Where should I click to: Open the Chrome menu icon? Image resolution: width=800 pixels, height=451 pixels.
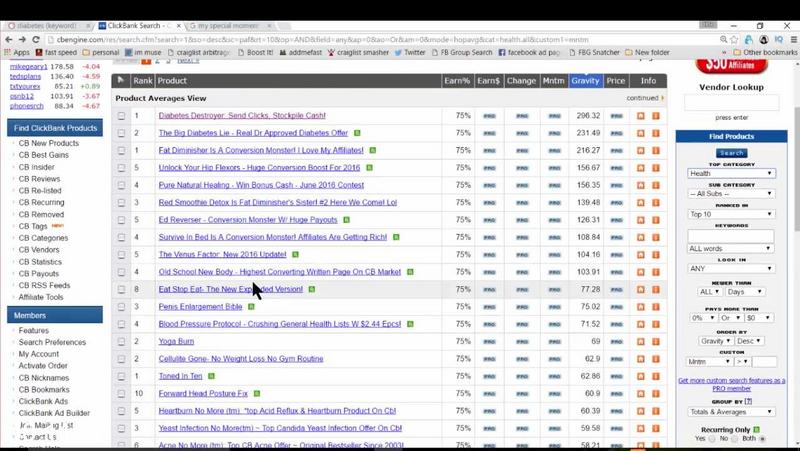coord(794,39)
